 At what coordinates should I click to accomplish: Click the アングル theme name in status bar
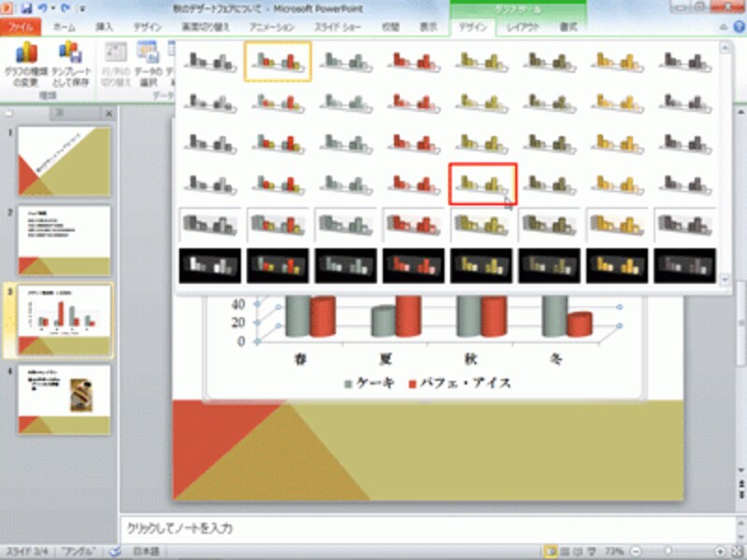click(78, 552)
